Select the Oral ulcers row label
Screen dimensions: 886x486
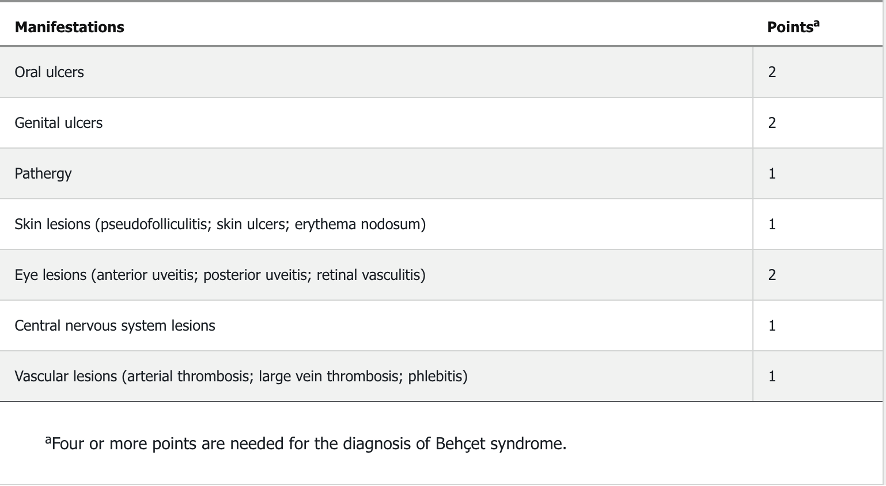click(x=49, y=72)
